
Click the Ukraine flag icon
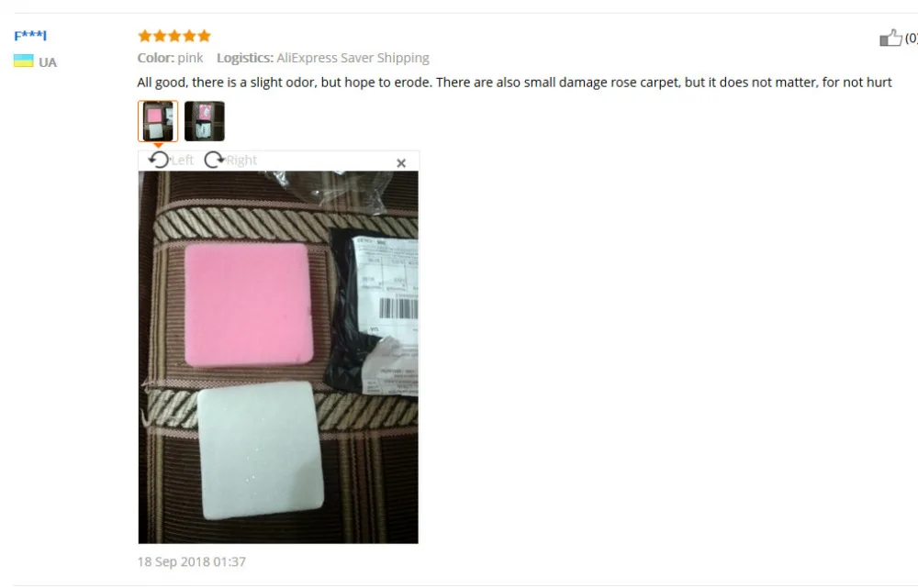24,61
